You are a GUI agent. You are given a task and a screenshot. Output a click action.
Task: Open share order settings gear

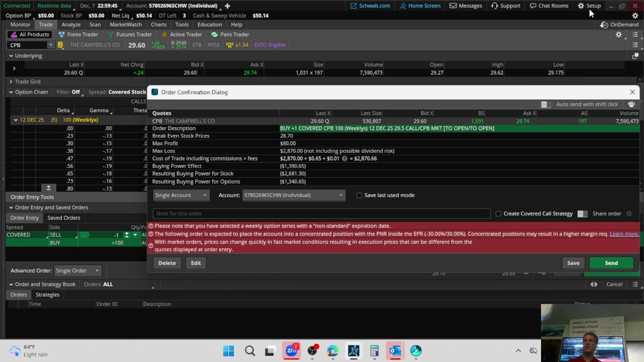tap(629, 214)
